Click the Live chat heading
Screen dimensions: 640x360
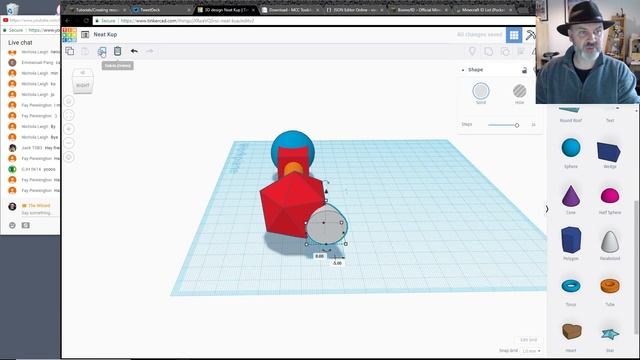[x=20, y=42]
